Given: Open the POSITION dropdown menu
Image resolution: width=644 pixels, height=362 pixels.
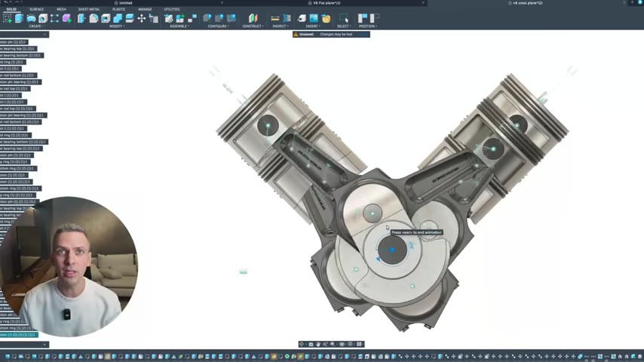Looking at the screenshot, I should (367, 26).
